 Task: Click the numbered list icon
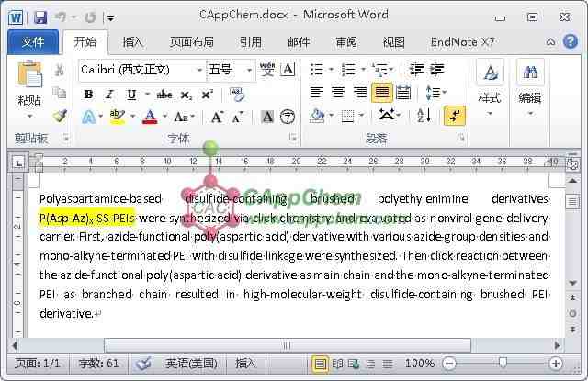coord(349,70)
